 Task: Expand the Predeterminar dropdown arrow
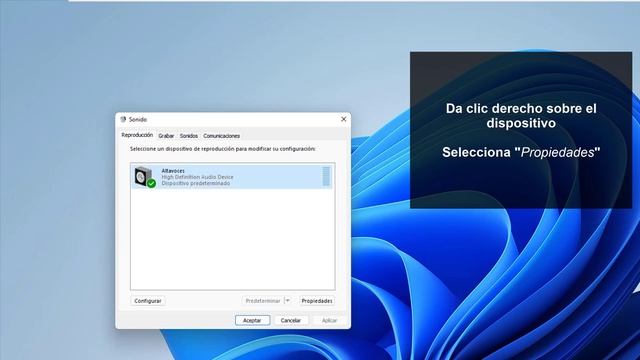(287, 301)
